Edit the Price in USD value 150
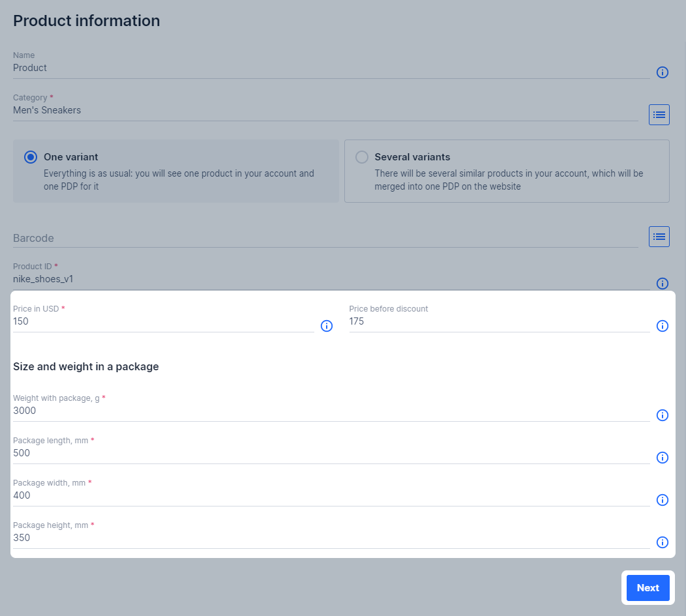Screen dimensions: 686x616 click(x=163, y=322)
